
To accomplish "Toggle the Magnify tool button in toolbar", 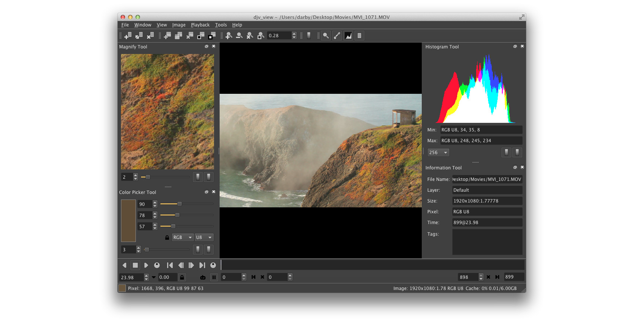I will [x=326, y=36].
